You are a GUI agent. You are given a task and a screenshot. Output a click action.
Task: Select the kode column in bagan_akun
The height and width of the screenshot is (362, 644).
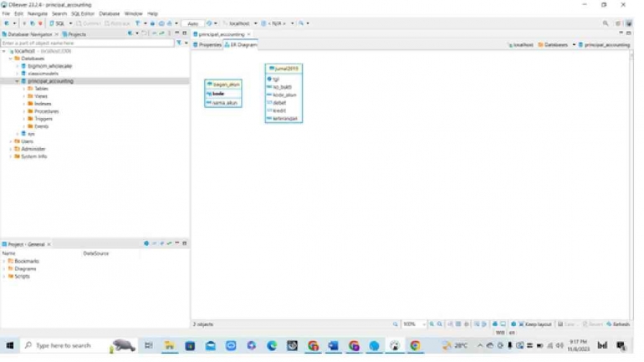point(223,94)
